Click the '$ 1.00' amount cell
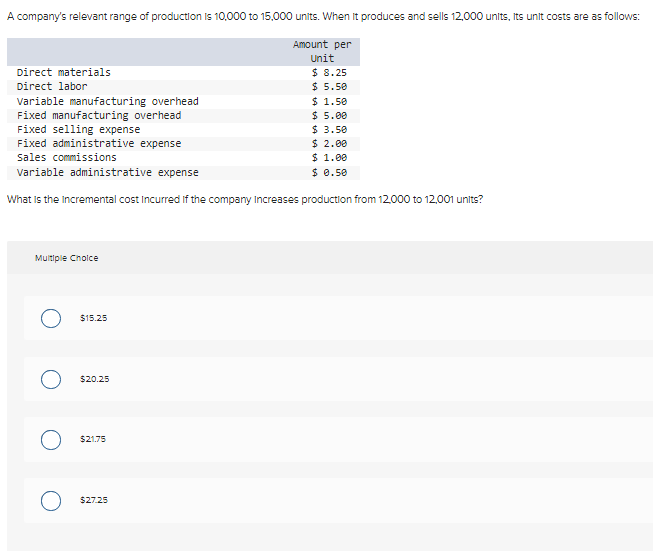 coord(329,157)
